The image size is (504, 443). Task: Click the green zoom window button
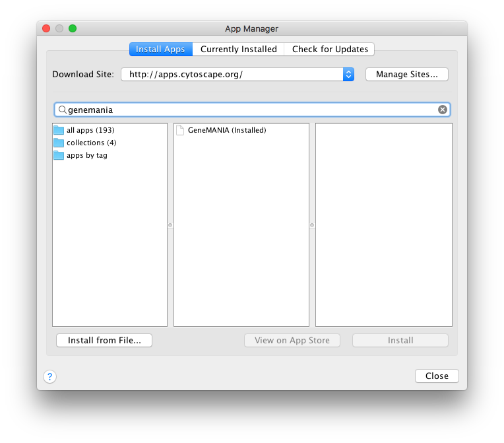tap(73, 28)
